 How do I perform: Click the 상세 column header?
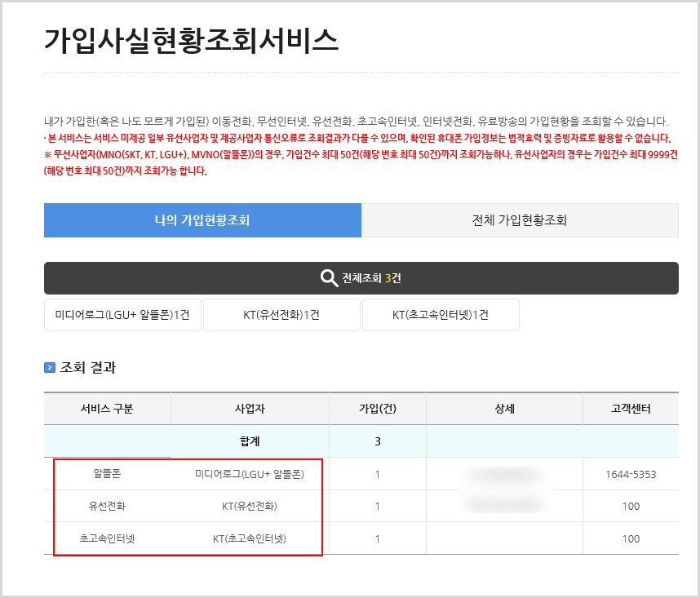[504, 409]
